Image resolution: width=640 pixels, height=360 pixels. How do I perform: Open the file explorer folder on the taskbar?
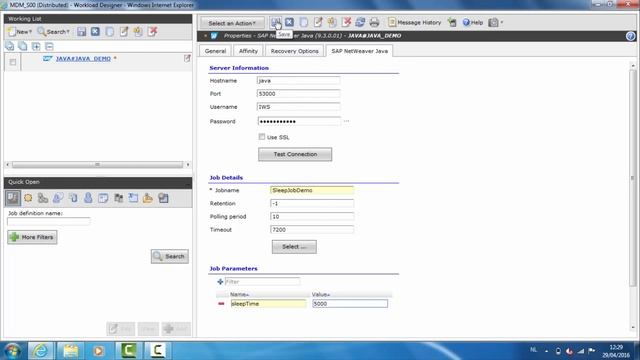(x=70, y=351)
